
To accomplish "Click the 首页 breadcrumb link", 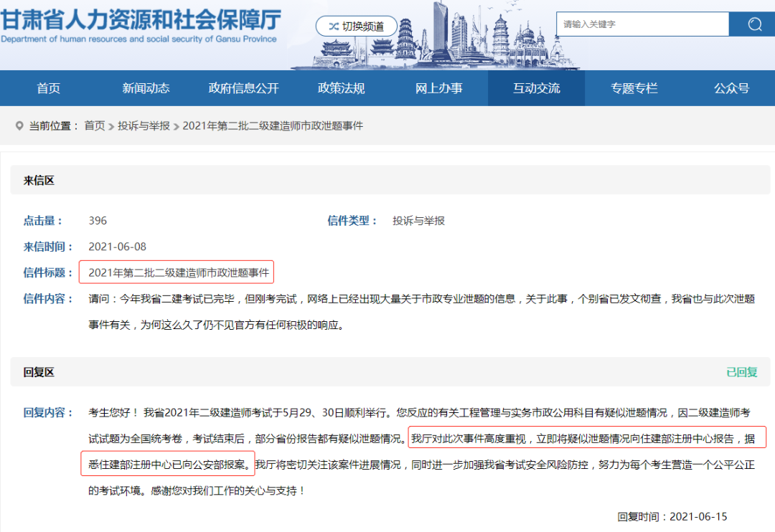I will click(94, 125).
